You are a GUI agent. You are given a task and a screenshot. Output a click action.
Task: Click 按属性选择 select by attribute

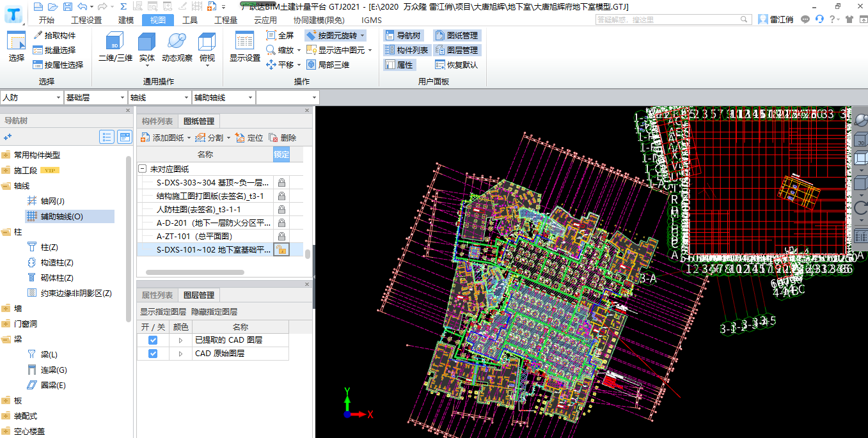[x=59, y=65]
